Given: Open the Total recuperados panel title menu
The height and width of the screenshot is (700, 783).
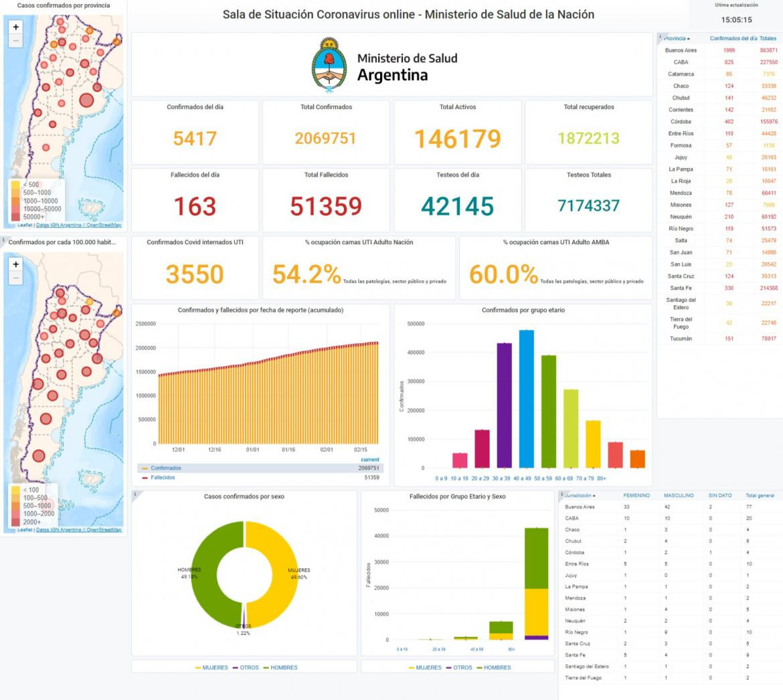Looking at the screenshot, I should 589,107.
